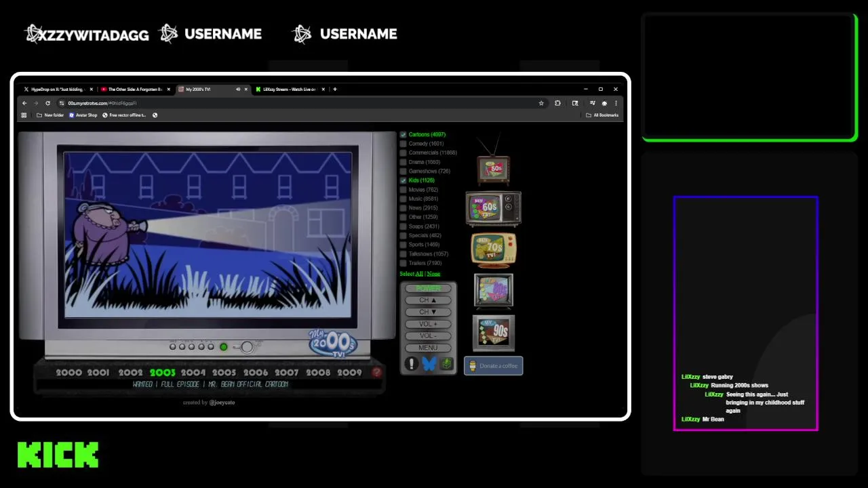
Task: Mute the My 2000's TV tab audio icon
Action: click(x=237, y=89)
